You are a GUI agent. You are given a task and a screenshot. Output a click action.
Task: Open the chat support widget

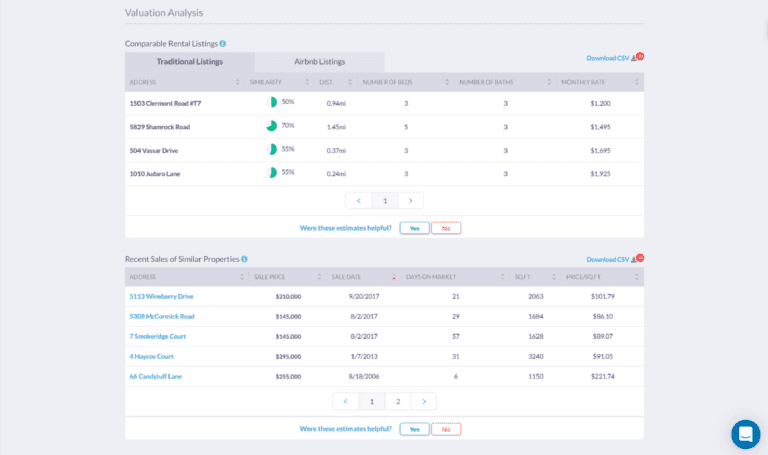[x=745, y=433]
